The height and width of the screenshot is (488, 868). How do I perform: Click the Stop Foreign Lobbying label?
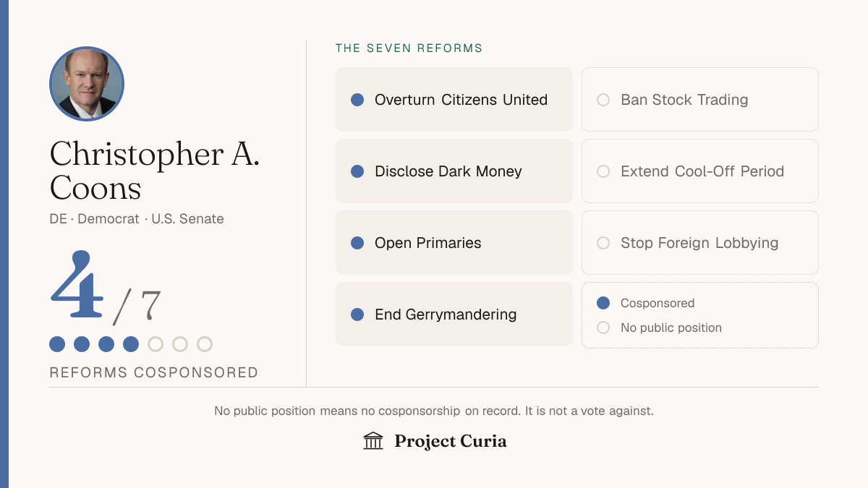pos(699,243)
